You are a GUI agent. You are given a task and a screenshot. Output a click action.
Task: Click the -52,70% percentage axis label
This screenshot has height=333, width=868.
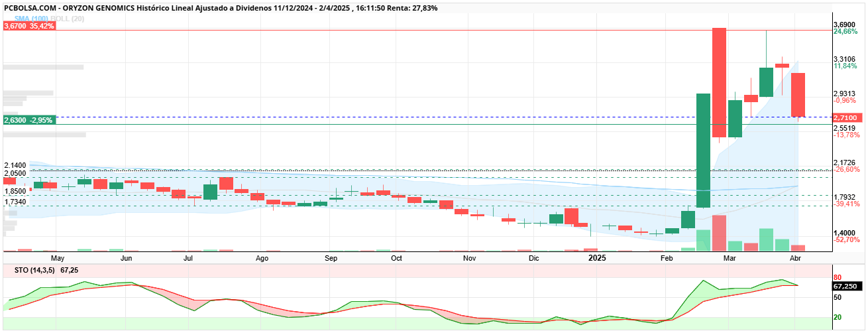click(846, 240)
